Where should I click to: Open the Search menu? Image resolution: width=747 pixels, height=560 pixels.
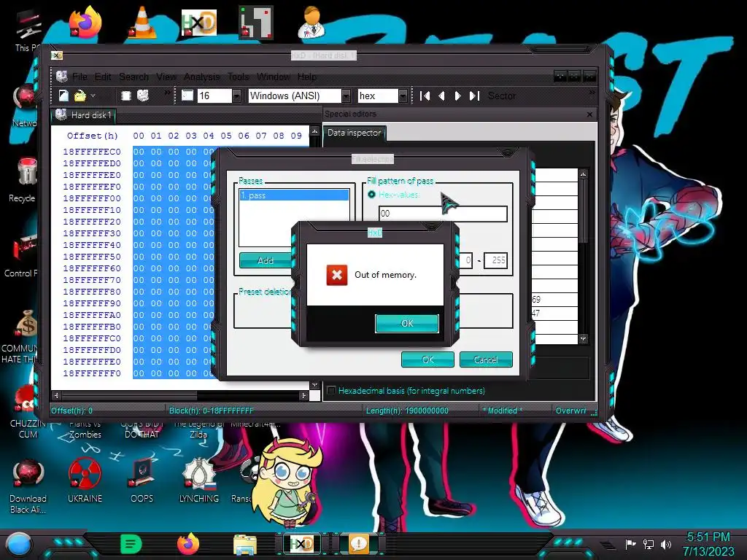coord(134,77)
